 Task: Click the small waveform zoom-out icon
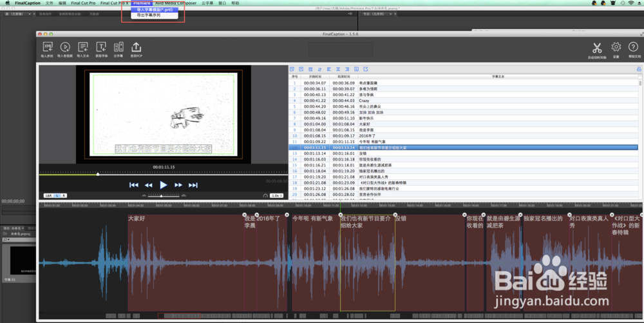coord(144,195)
